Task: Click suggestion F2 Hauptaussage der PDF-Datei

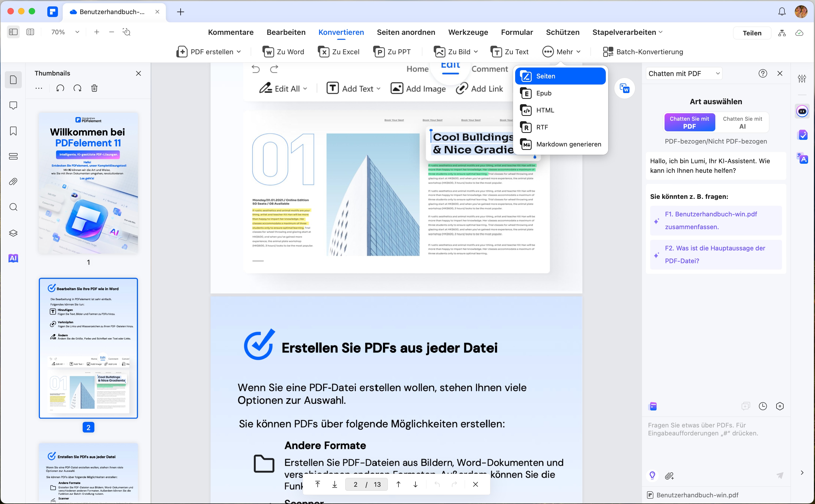Action: coord(716,255)
